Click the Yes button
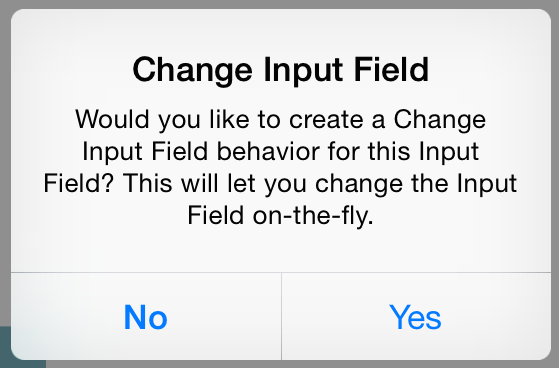 tap(416, 317)
